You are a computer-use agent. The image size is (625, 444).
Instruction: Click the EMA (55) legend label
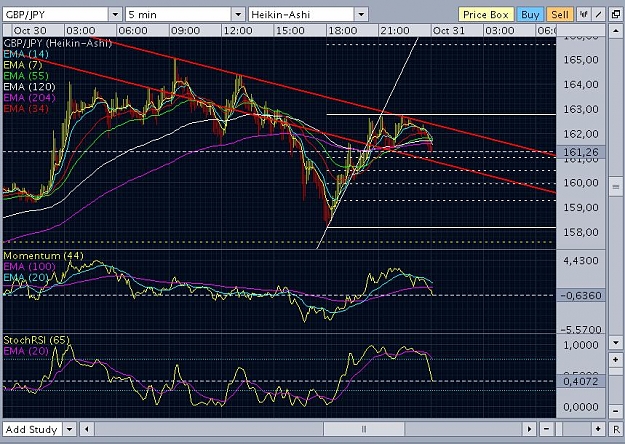(26, 76)
